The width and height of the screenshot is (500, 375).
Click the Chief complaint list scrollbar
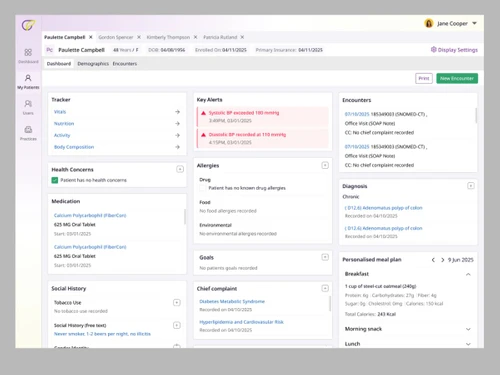point(330,304)
